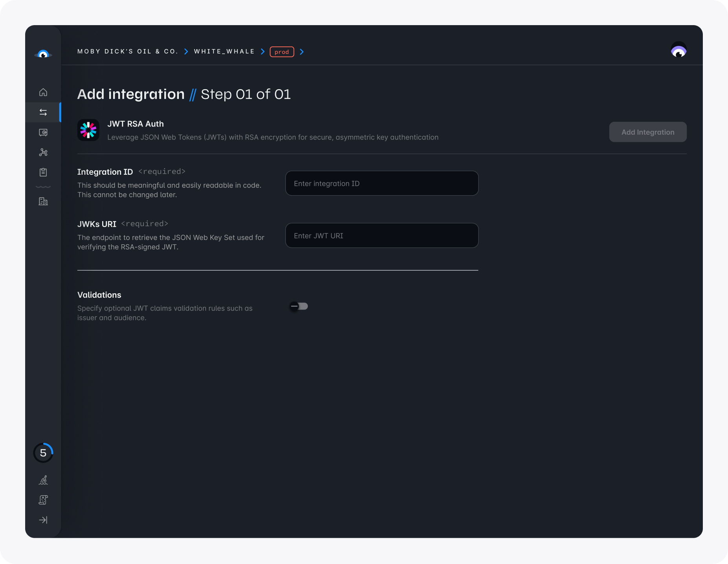Open the certificate icon in sidebar
728x564 pixels.
(x=43, y=132)
